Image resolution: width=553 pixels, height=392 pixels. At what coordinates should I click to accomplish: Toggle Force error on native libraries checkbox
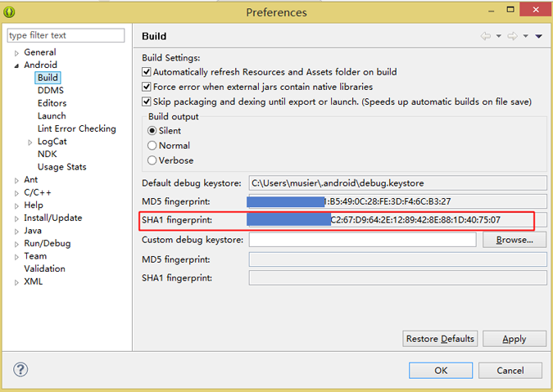pyautogui.click(x=147, y=87)
